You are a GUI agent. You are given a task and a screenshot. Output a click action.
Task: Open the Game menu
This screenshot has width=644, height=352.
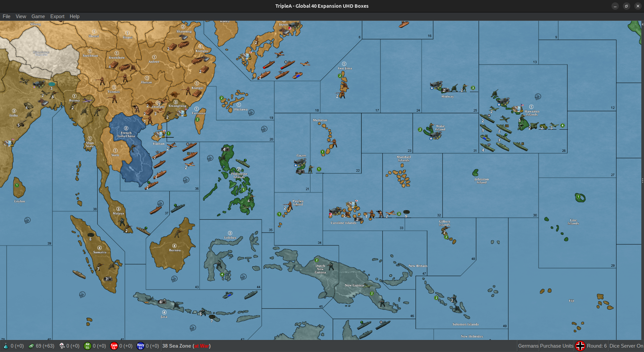pyautogui.click(x=38, y=16)
